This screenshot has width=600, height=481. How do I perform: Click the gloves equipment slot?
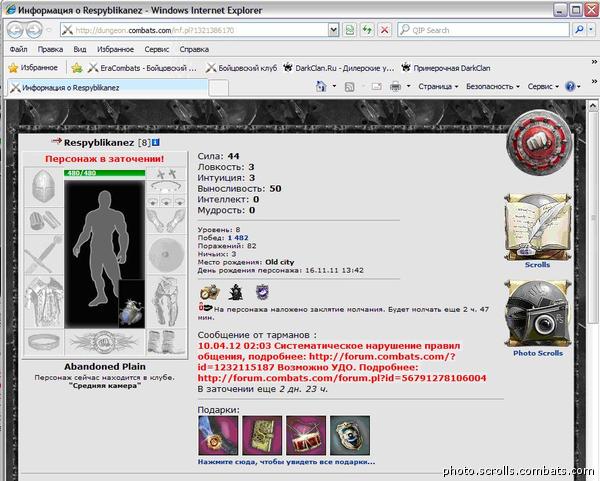pos(166,220)
